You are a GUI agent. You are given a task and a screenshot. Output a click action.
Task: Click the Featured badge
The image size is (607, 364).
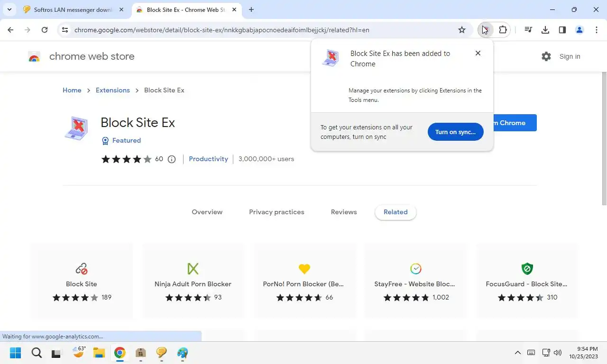[121, 140]
